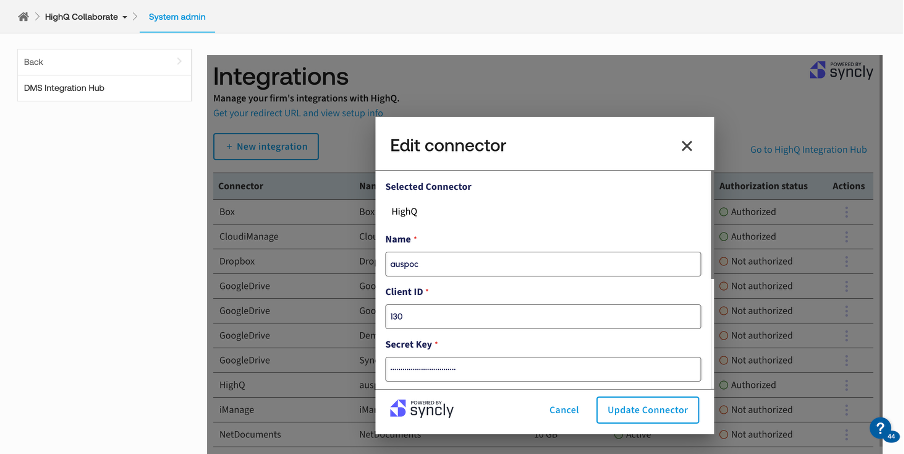This screenshot has width=904, height=454.
Task: Select the NetDocuments connector cell
Action: (x=250, y=434)
